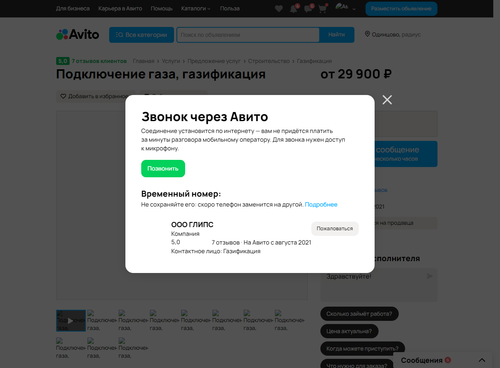Open ООО ГЛИПС company profile

pyautogui.click(x=192, y=225)
